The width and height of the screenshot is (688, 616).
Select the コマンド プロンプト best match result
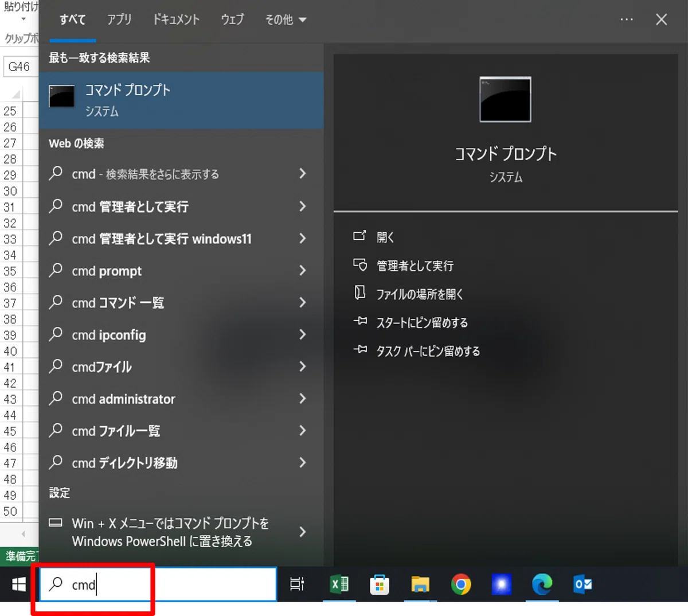pos(181,100)
